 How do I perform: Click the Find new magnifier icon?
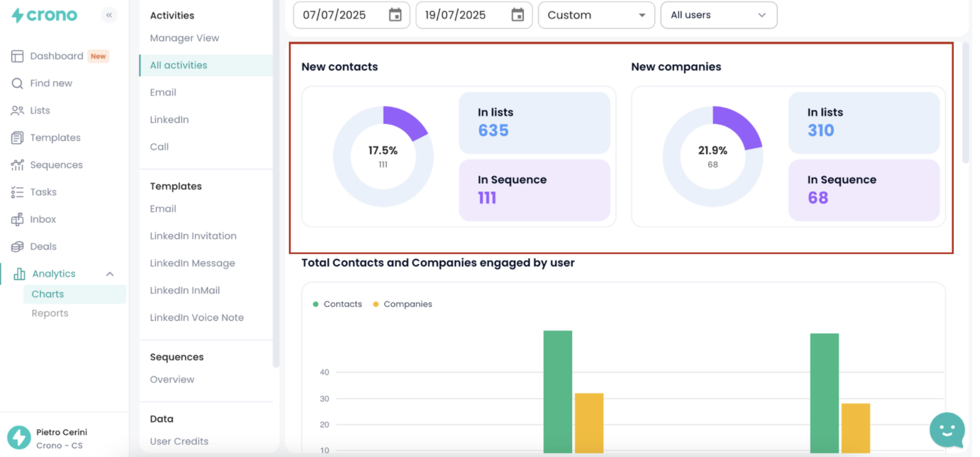click(x=17, y=84)
